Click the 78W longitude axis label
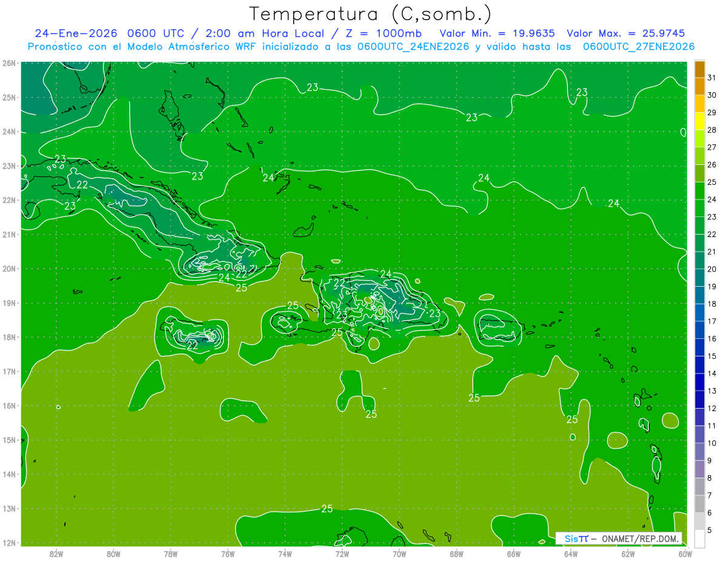 point(170,553)
